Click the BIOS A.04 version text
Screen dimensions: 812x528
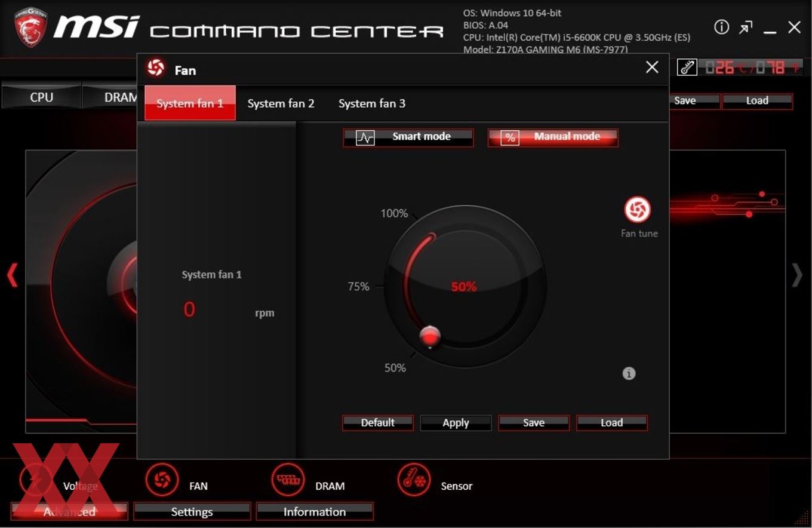485,25
